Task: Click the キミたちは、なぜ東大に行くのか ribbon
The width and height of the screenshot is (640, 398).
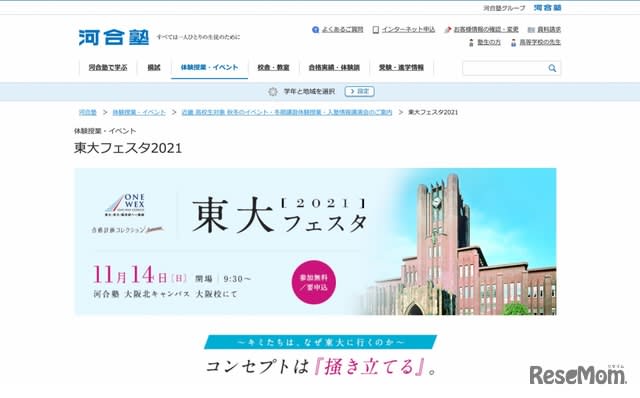Action: (320, 342)
